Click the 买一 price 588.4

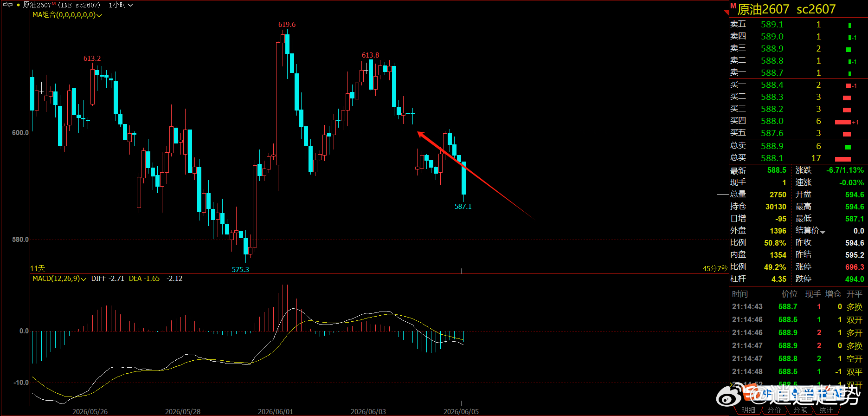[772, 85]
